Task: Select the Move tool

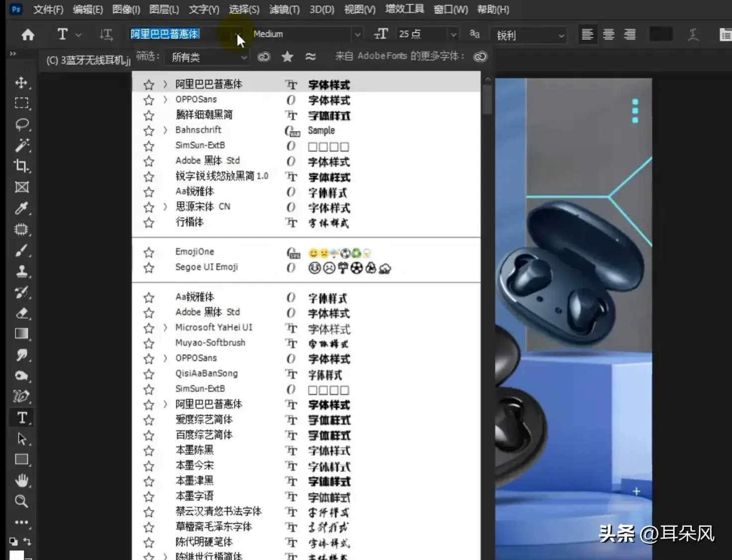Action: [21, 82]
